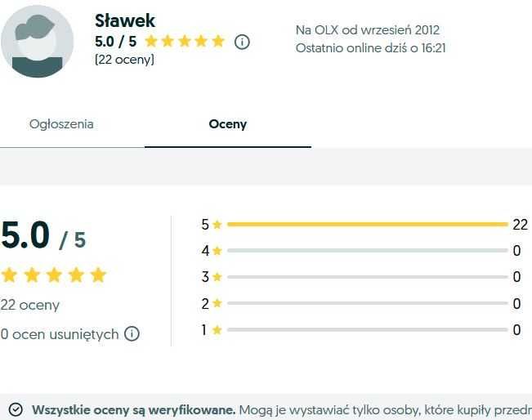
Task: Click the verified checkmark icon in notice
Action: point(16,409)
